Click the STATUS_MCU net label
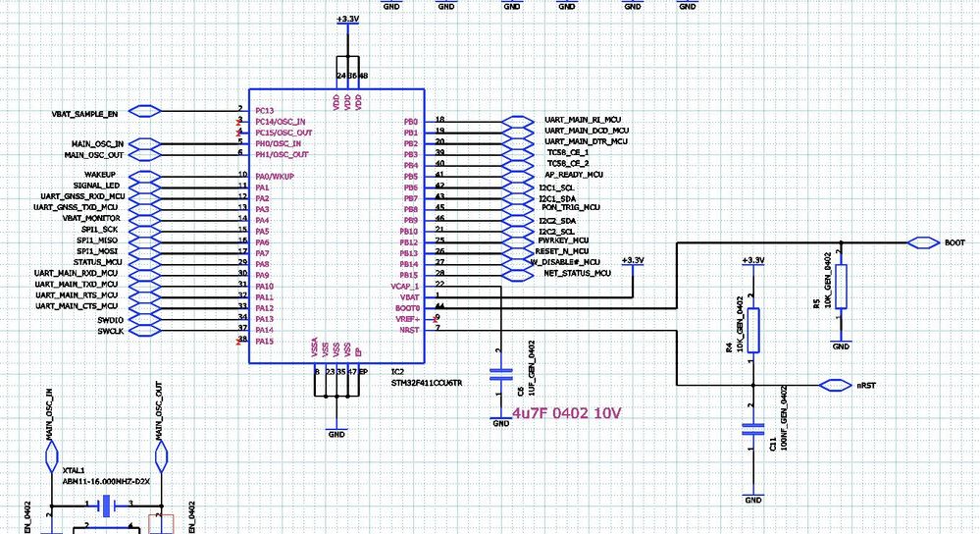This screenshot has width=980, height=534. click(x=97, y=263)
